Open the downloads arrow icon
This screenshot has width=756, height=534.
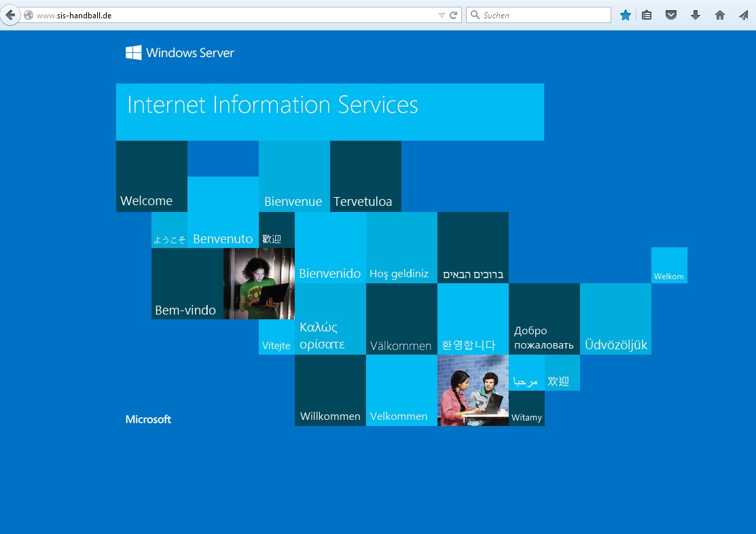coord(695,15)
